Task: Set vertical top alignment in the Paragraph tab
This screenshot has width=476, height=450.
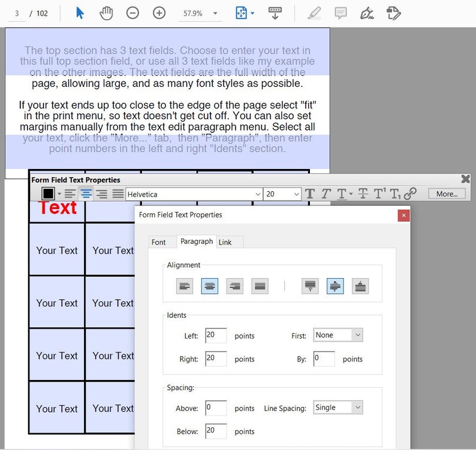Action: 310,286
